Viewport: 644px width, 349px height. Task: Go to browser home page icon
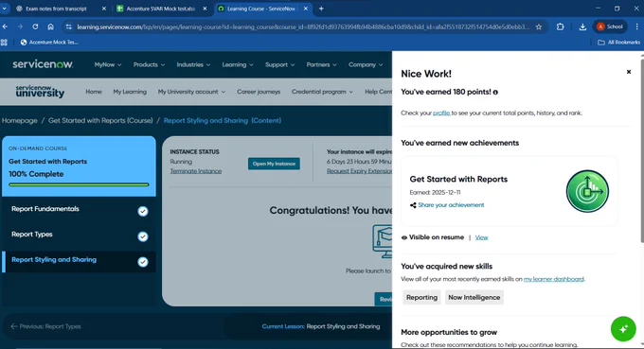(x=50, y=26)
